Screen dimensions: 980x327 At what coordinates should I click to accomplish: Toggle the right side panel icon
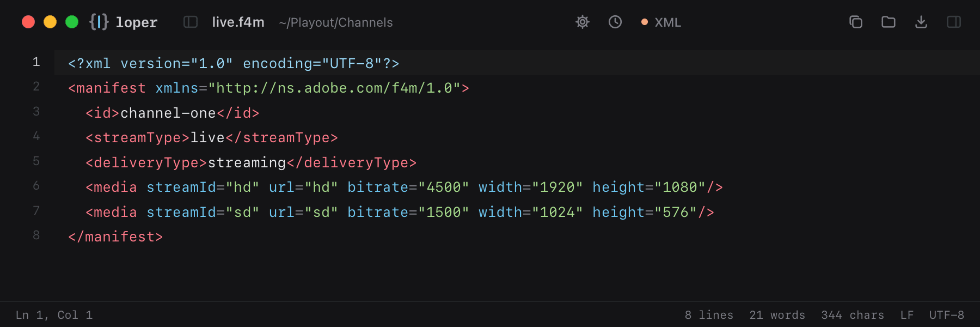coord(954,22)
